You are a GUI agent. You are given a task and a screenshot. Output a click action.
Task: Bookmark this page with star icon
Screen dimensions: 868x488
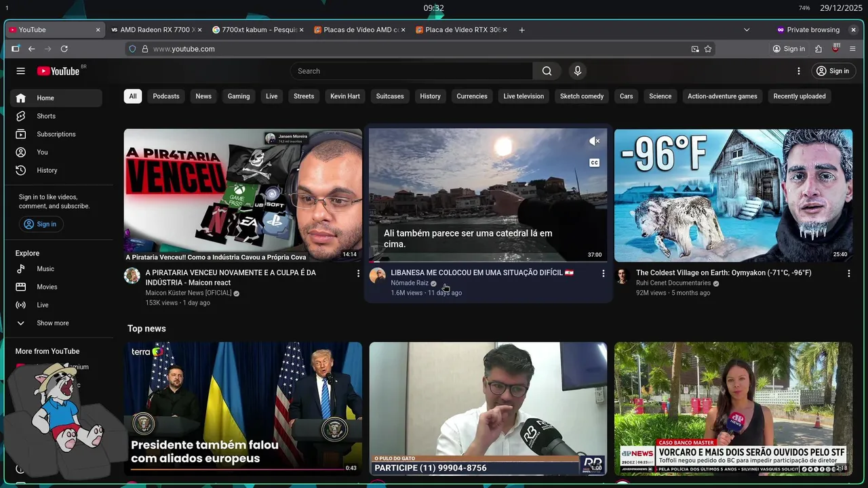(x=708, y=49)
